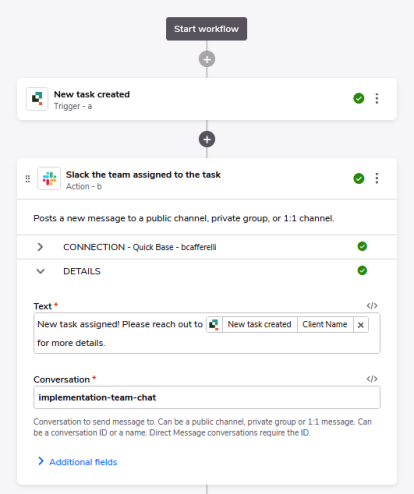
Task: Click inside the Text message box
Action: pyautogui.click(x=207, y=333)
